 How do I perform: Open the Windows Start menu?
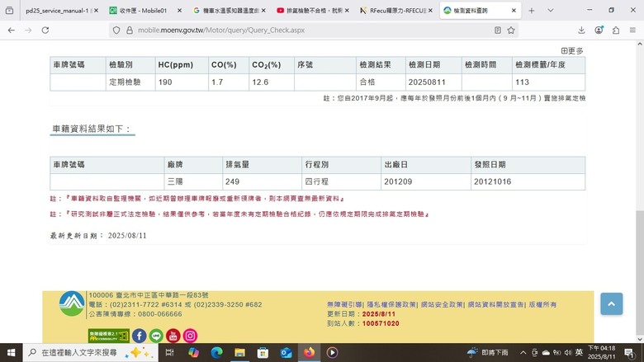pos(11,353)
